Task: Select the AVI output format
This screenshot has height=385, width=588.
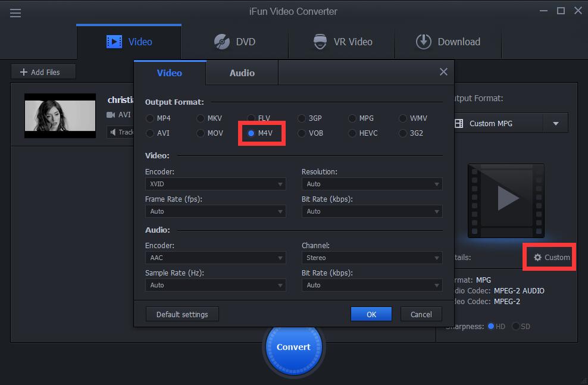Action: coord(158,133)
